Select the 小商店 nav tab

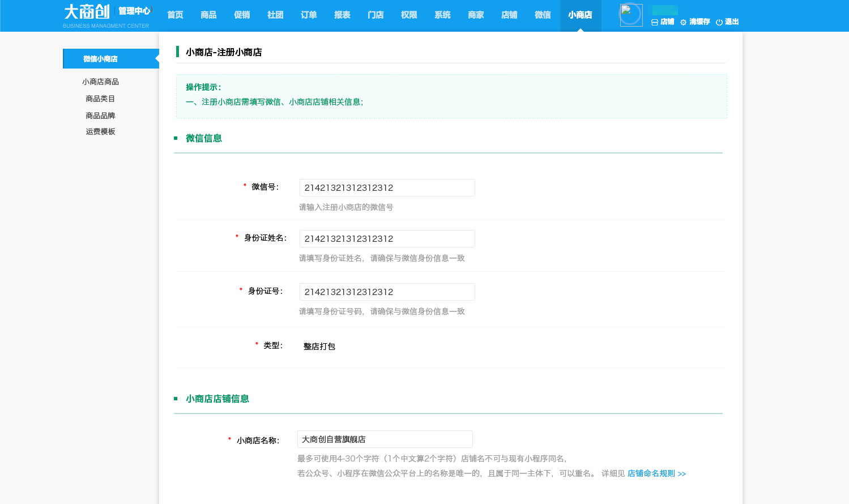click(581, 15)
